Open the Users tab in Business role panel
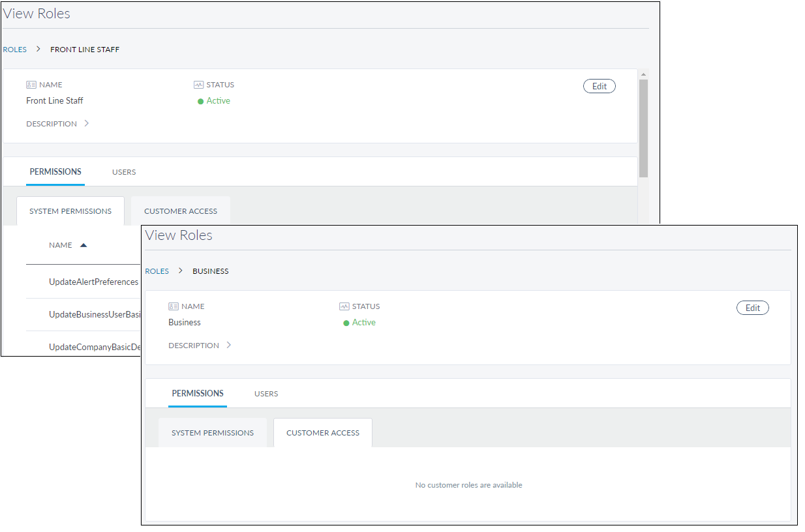Image resolution: width=805 pixels, height=532 pixels. point(266,394)
